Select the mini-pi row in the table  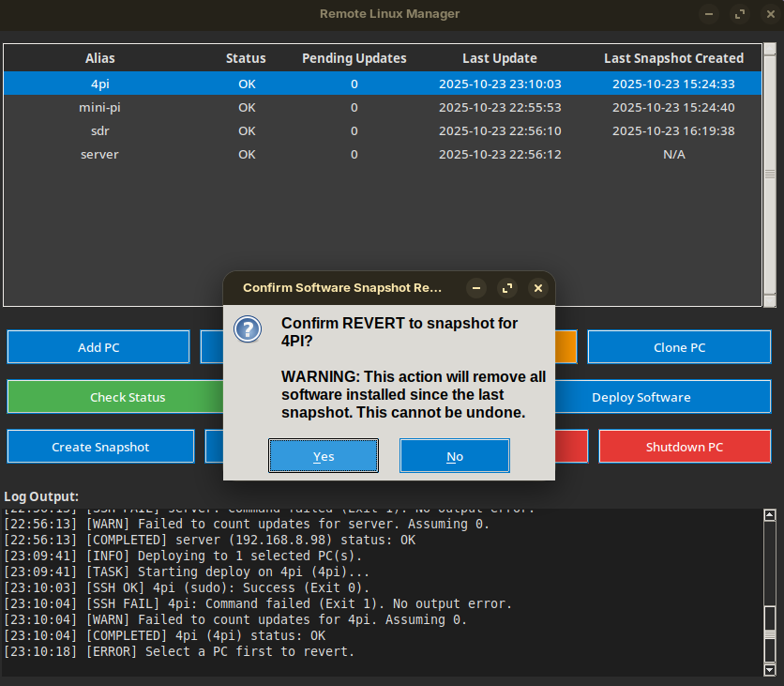tap(99, 107)
